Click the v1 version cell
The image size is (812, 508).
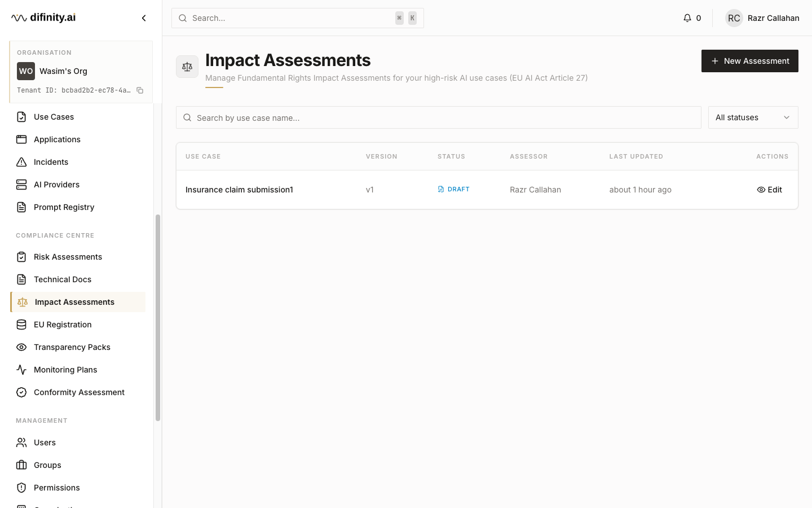tap(370, 190)
